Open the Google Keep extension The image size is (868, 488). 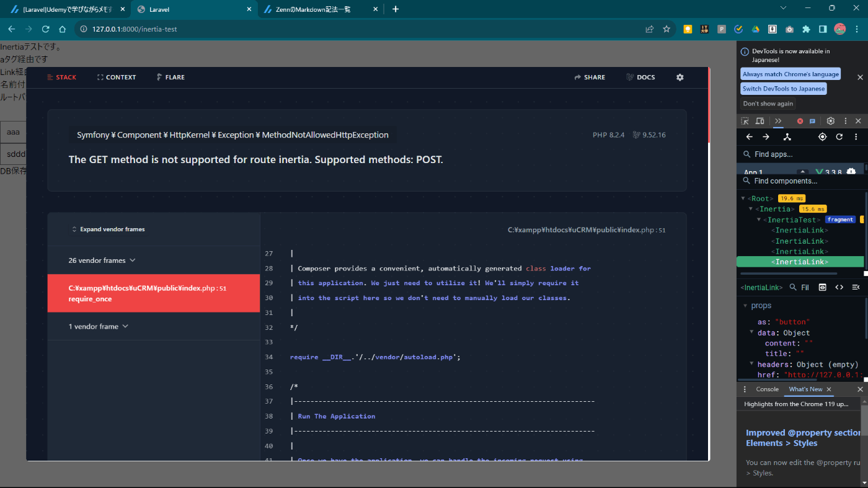point(688,29)
